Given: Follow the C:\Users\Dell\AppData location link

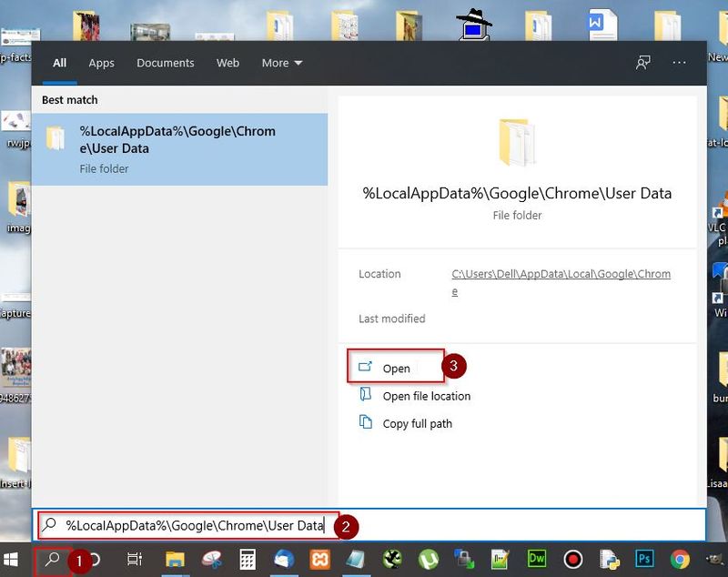Looking at the screenshot, I should pyautogui.click(x=561, y=282).
